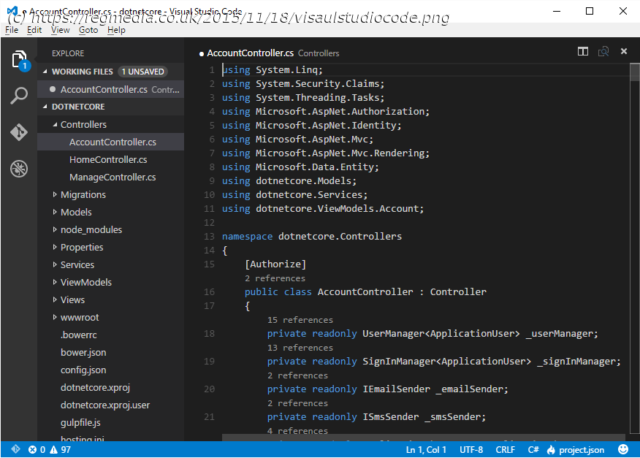Open the Git source control icon
640x458 pixels.
19,132
